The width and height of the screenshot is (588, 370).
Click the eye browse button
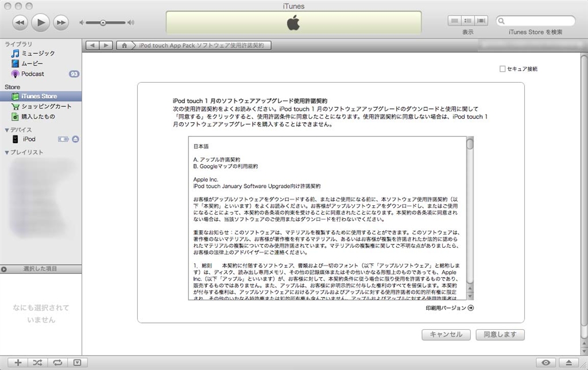[546, 363]
